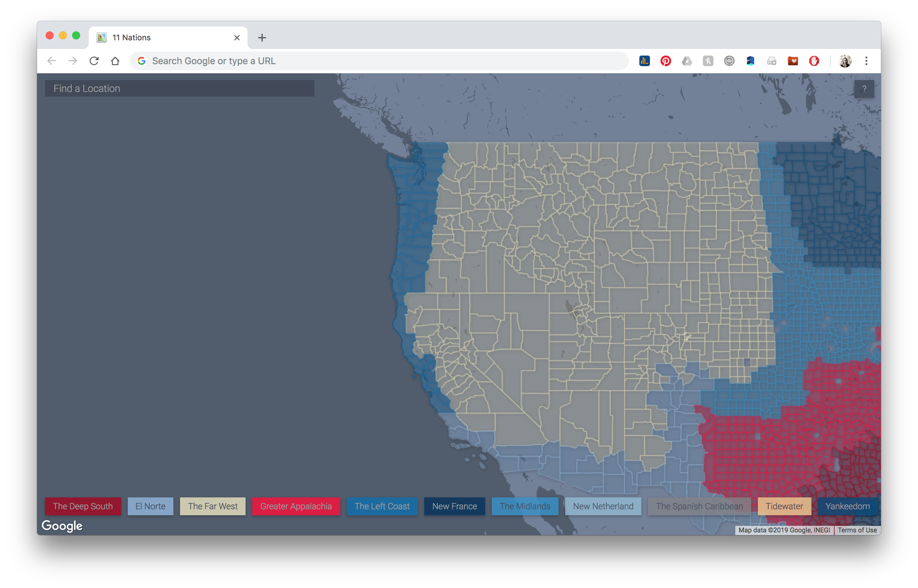Image resolution: width=918 pixels, height=588 pixels.
Task: Open the map help question mark
Action: click(x=864, y=89)
